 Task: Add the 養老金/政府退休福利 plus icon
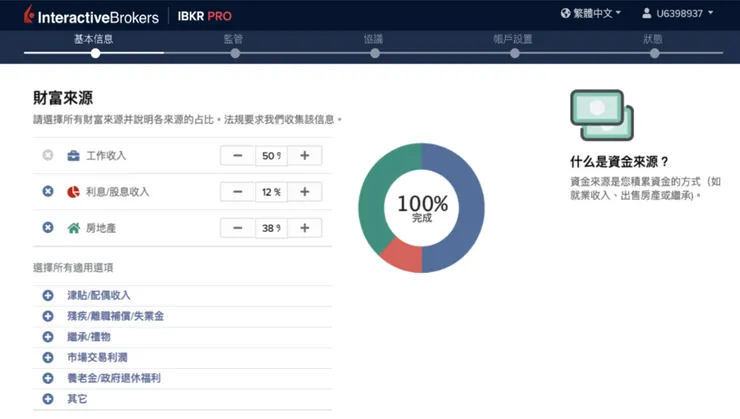[48, 378]
